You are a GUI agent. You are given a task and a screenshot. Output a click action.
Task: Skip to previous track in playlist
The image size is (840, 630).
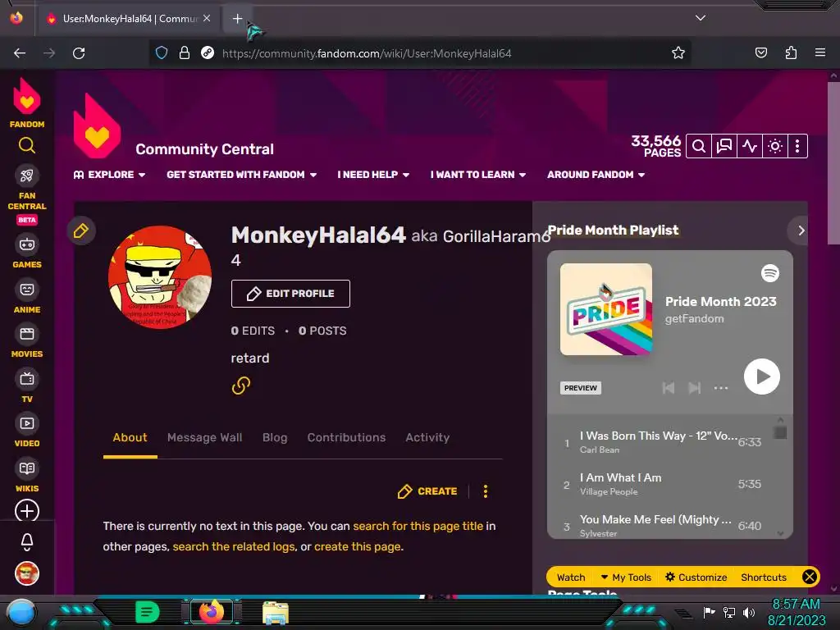click(668, 388)
